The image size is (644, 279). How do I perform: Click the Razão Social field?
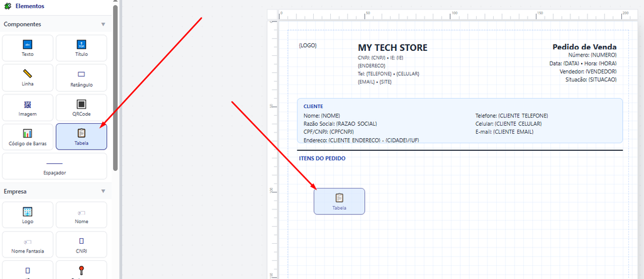point(340,124)
